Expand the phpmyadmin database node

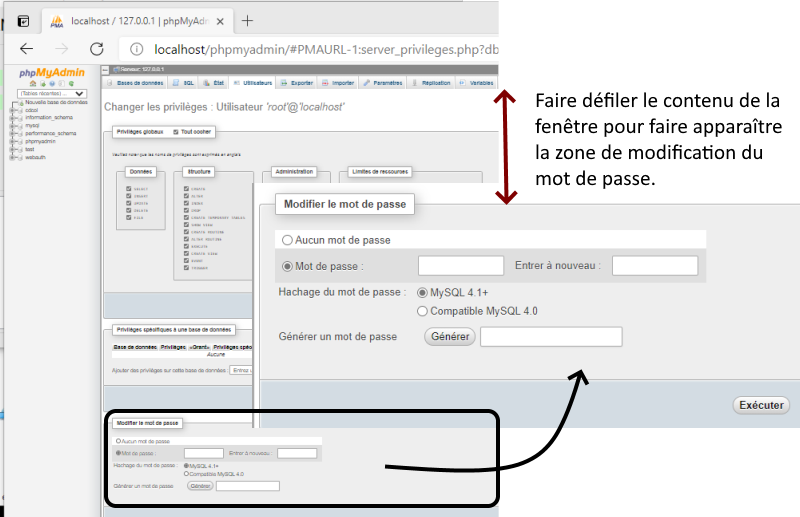(12, 141)
